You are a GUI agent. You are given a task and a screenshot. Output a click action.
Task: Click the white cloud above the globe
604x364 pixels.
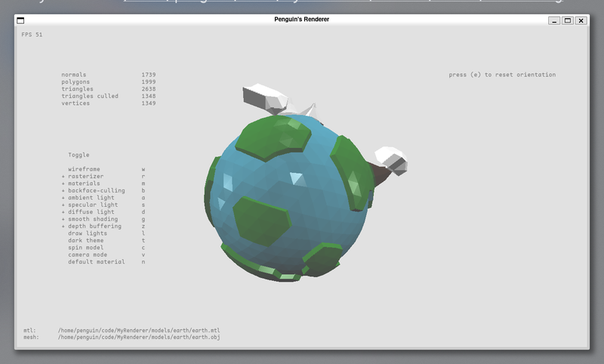[x=265, y=98]
